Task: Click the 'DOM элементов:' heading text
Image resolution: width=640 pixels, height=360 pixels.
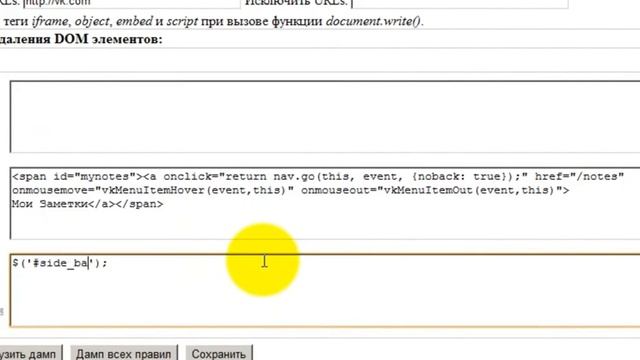Action: (108, 40)
